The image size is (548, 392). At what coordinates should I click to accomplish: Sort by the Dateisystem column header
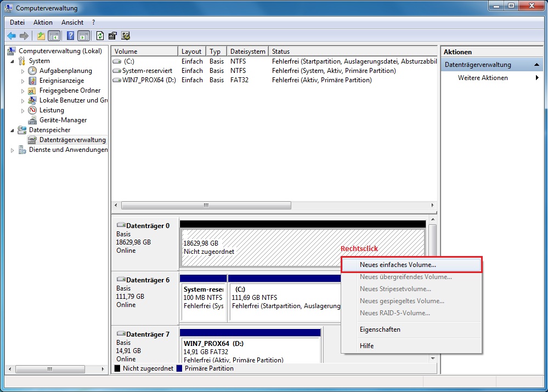click(x=248, y=52)
